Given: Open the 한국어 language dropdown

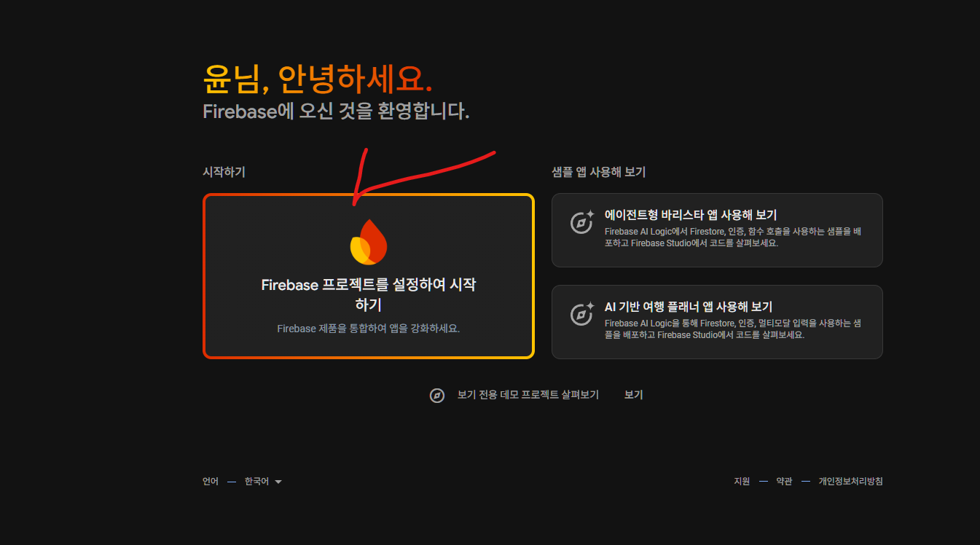Looking at the screenshot, I should point(263,482).
